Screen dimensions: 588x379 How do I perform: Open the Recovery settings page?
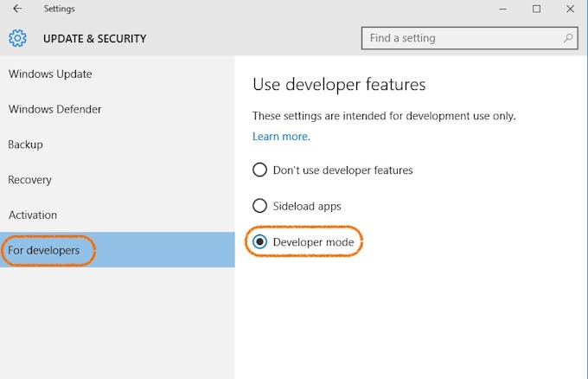point(30,180)
